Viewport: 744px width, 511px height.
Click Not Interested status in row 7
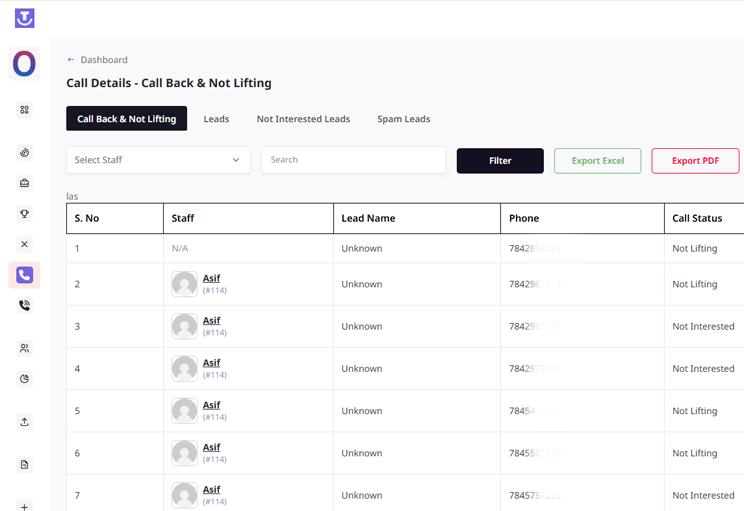pos(703,495)
